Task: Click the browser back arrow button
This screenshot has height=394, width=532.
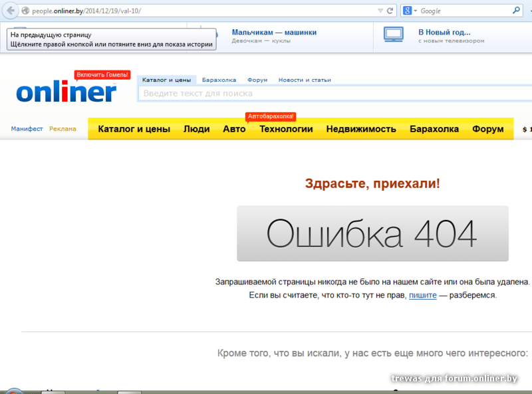Action: click(10, 11)
